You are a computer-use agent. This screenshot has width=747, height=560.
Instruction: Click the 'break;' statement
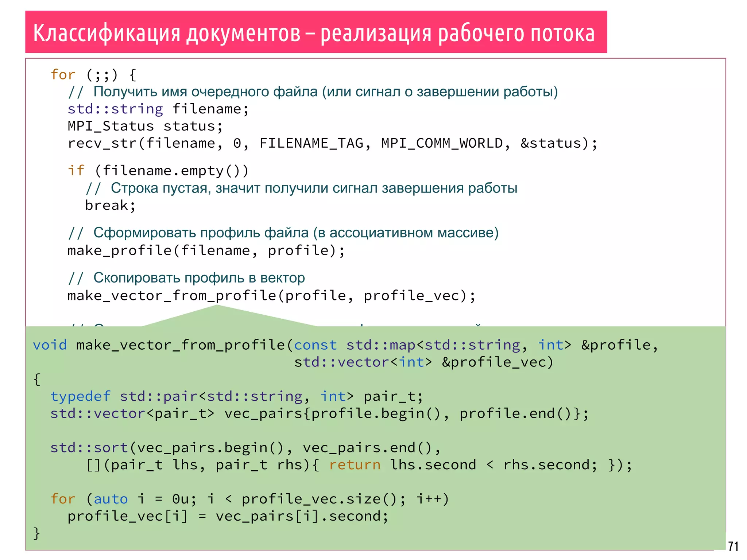coord(111,205)
